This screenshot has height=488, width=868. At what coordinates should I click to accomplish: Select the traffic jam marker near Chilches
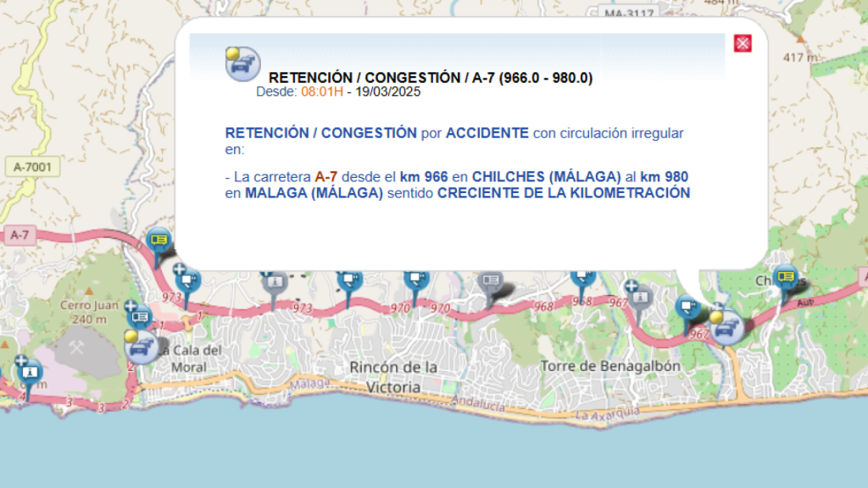coord(726,327)
